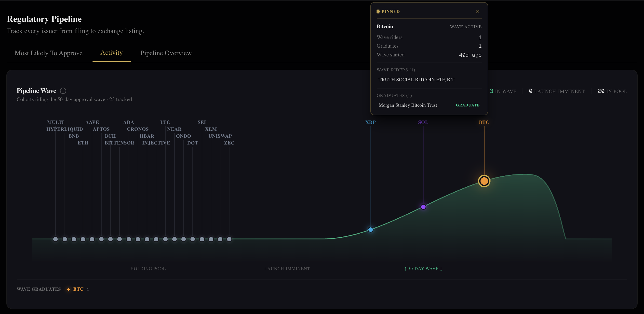Image resolution: width=644 pixels, height=314 pixels.
Task: Click the INJECTIVE cohort label
Action: pyautogui.click(x=156, y=143)
